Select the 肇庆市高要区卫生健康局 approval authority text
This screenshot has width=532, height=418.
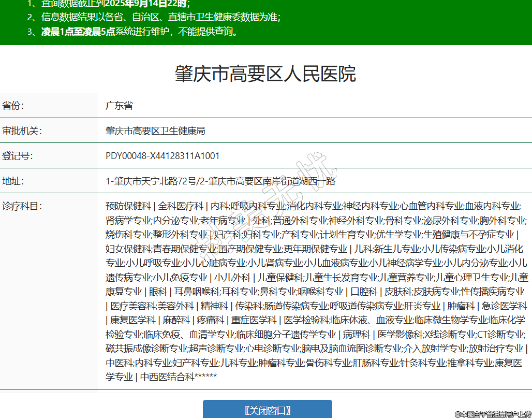coord(155,131)
